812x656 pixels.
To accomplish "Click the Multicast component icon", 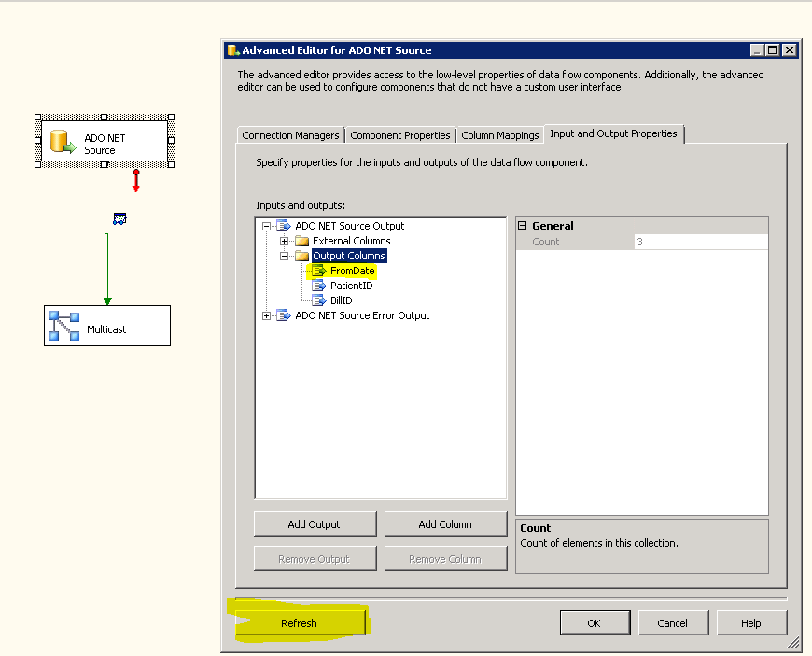I will [63, 326].
